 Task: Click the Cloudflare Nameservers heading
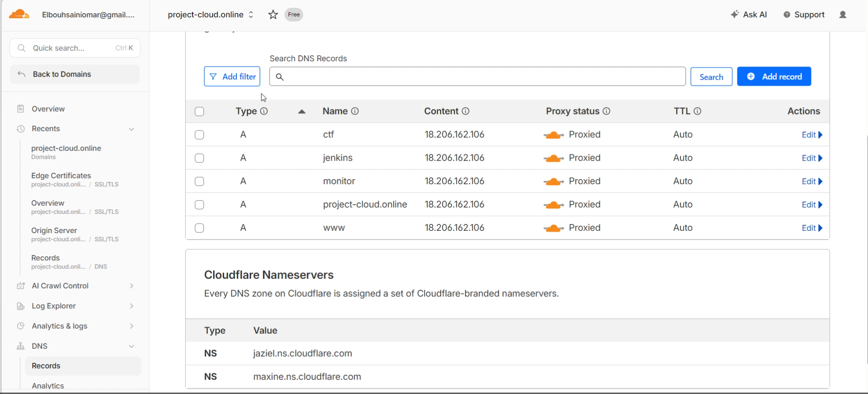point(269,275)
